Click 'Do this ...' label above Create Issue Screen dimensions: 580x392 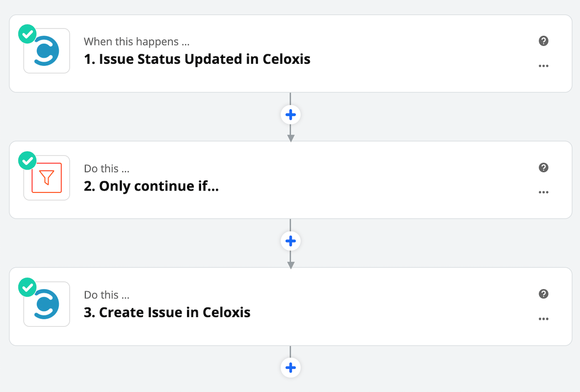[106, 295]
